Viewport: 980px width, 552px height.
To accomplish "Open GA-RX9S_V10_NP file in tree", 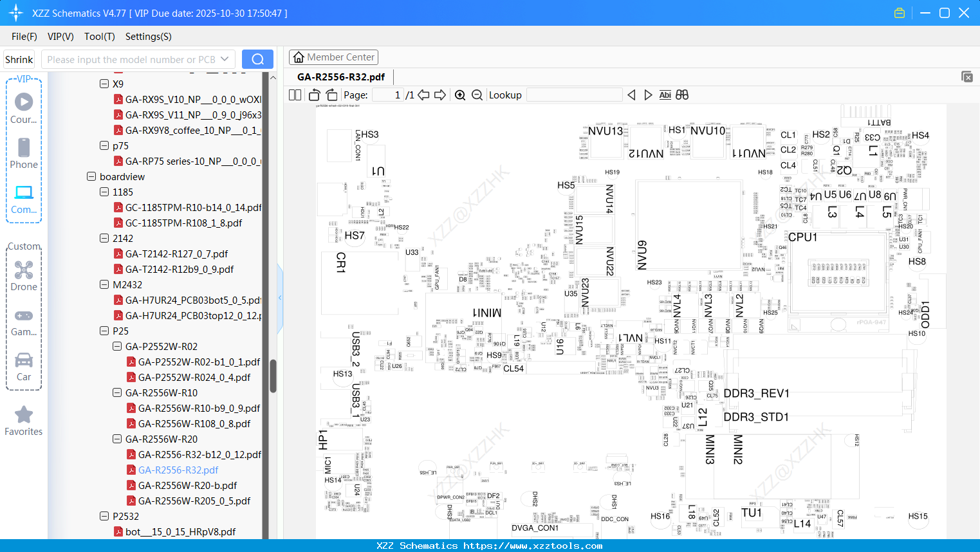I will tap(188, 99).
